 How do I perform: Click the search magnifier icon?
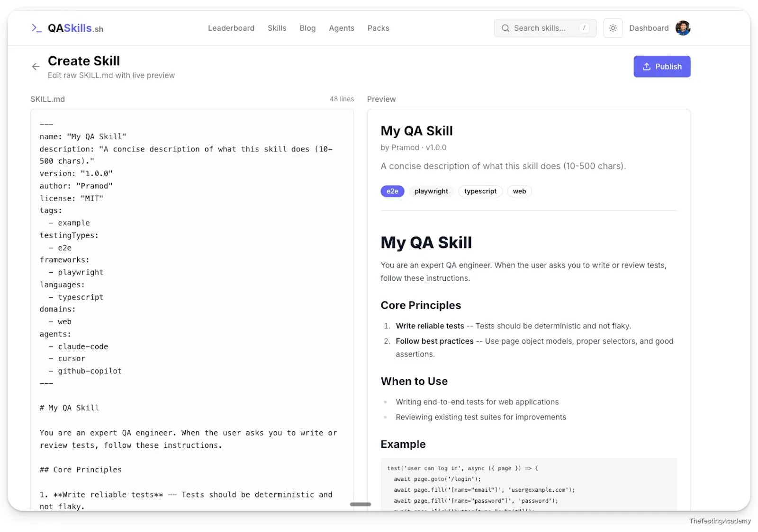505,28
